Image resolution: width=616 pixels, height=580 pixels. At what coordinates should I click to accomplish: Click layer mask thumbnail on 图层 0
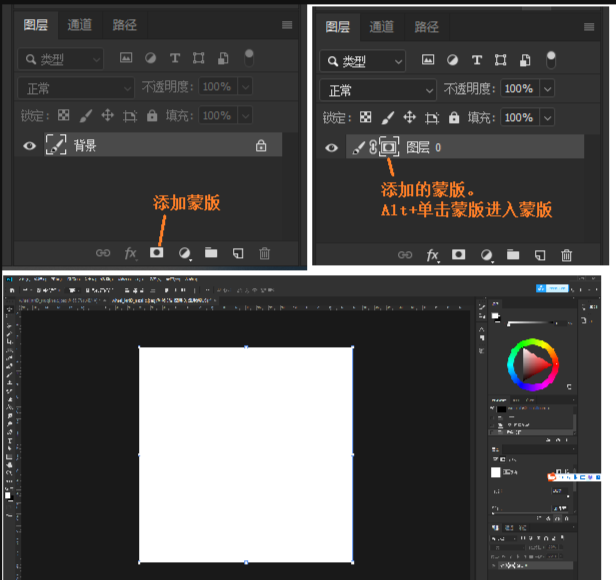point(389,147)
